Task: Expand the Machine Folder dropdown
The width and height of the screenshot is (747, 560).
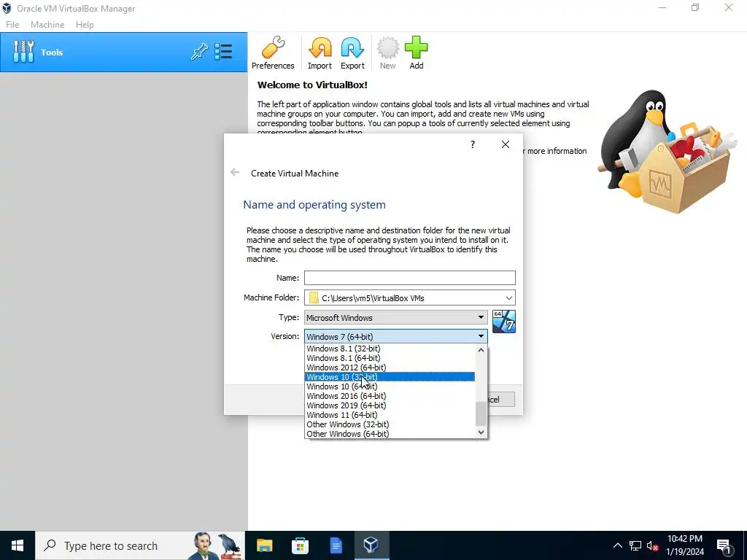Action: pyautogui.click(x=508, y=298)
